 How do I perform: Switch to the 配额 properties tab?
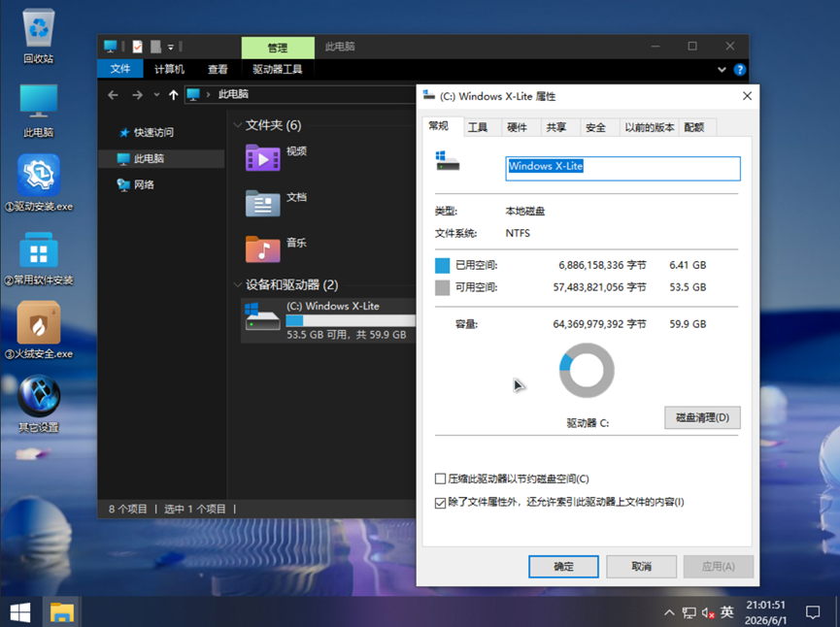[x=694, y=127]
